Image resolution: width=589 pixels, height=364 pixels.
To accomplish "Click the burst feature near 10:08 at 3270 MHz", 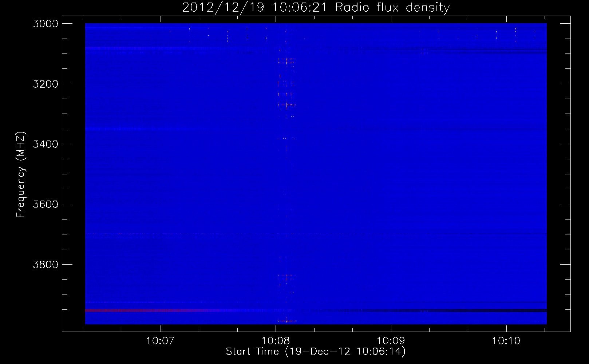I will (286, 105).
